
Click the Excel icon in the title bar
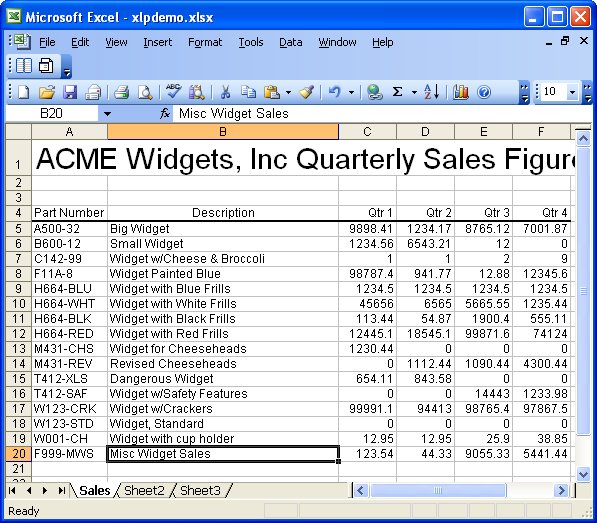[x=14, y=17]
